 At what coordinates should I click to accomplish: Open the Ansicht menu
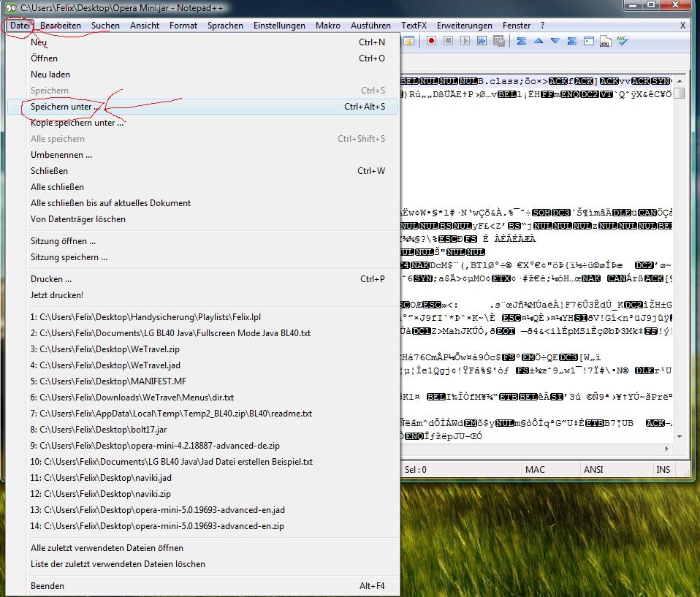click(x=145, y=26)
